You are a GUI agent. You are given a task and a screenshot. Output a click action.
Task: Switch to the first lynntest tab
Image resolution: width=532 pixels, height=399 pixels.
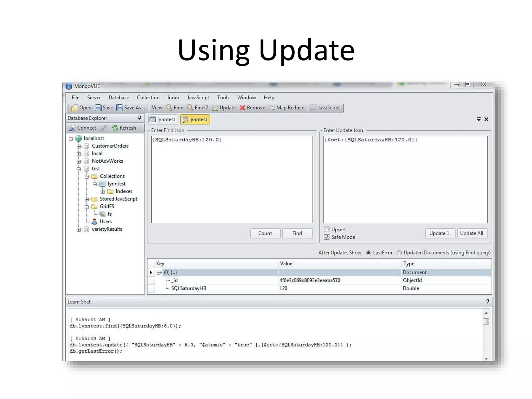(163, 119)
